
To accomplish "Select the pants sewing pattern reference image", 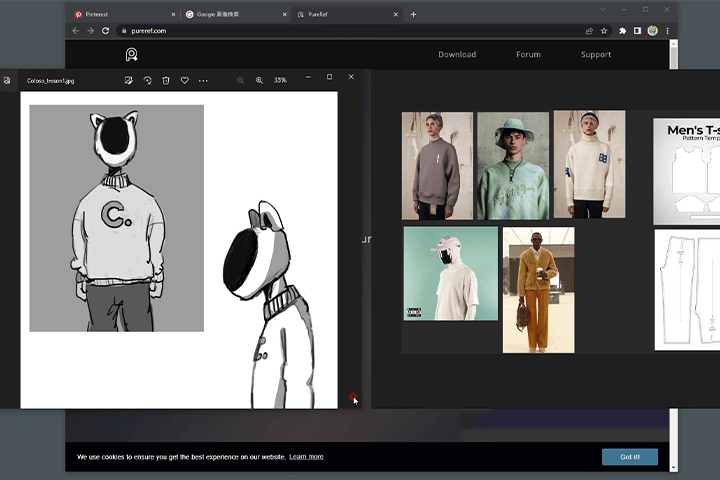I will coord(687,290).
